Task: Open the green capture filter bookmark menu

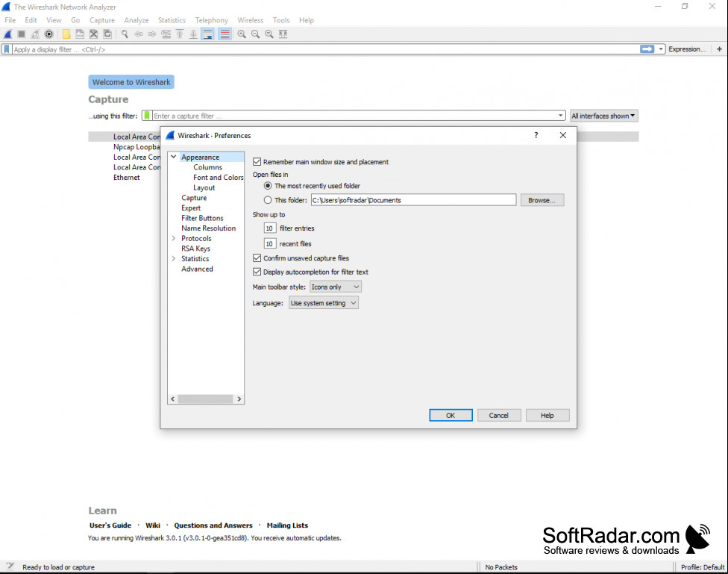Action: 147,116
